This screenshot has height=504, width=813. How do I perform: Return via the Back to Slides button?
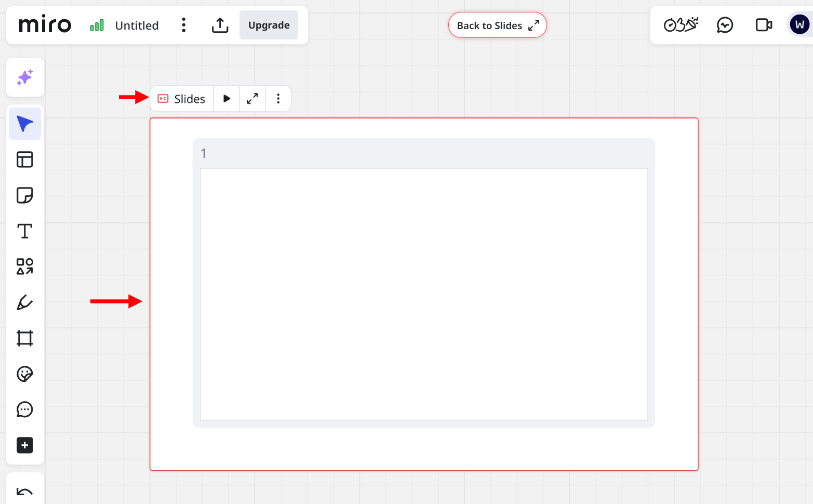click(497, 25)
